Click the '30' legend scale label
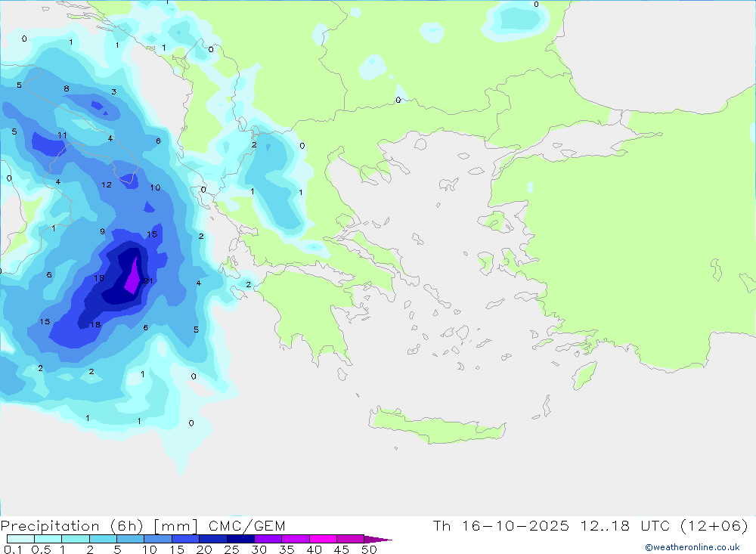 pos(259,549)
